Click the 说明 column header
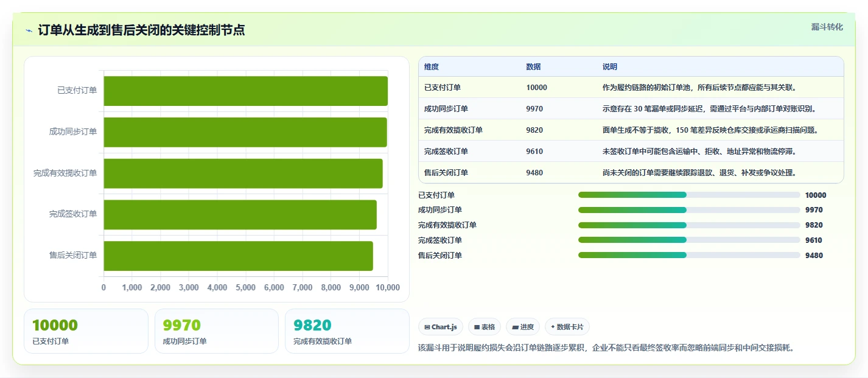 610,67
